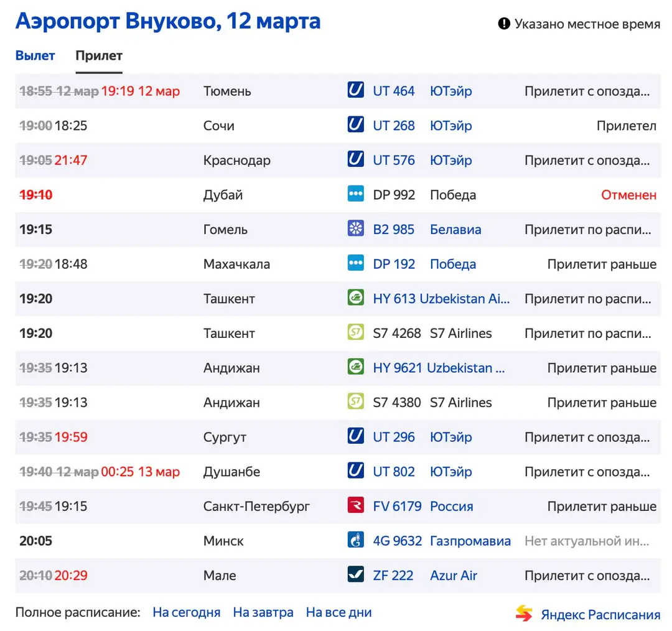Image resolution: width=672 pixels, height=631 pixels.
Task: Click the 20:05 arrival time for Минск
Action: click(35, 541)
